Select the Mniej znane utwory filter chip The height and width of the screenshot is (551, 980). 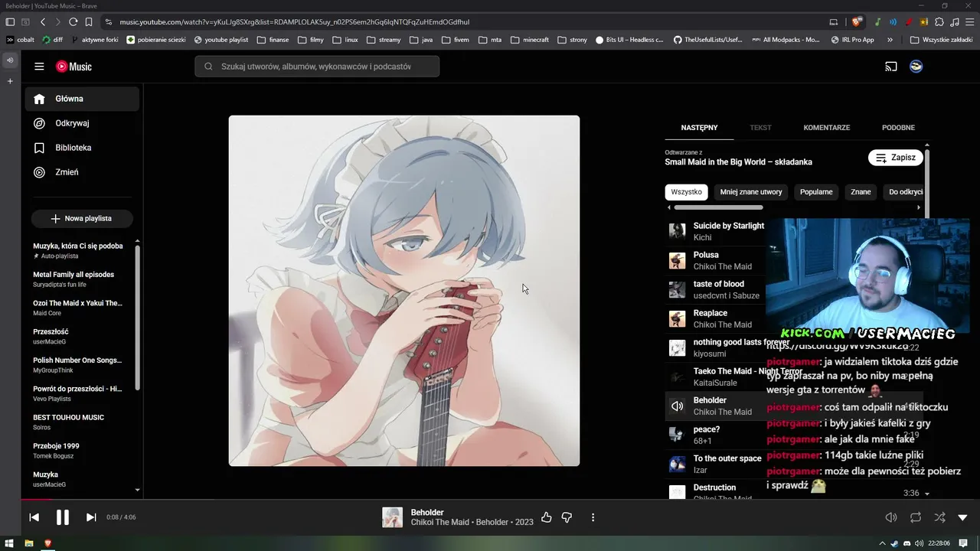coord(751,192)
